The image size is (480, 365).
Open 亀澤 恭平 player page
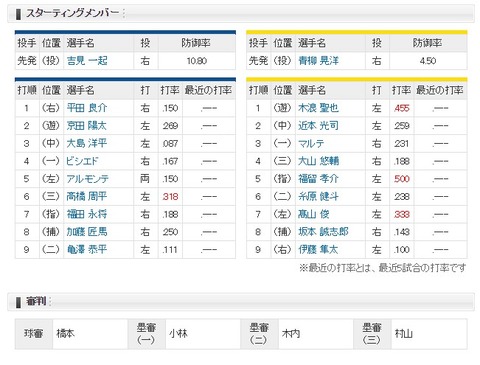coord(87,249)
